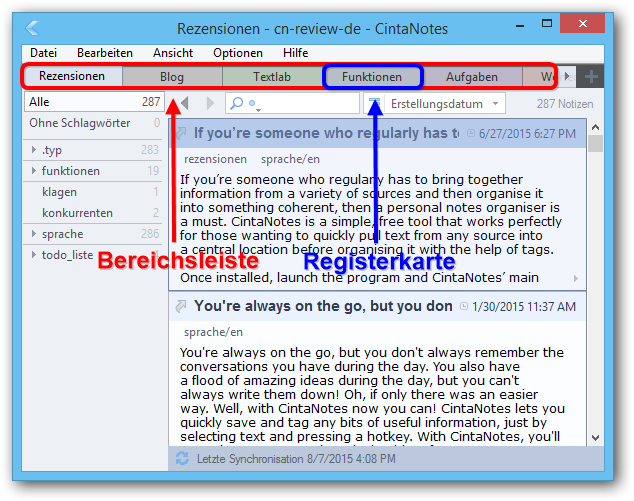Click scrollbar down arrow in notes list
The height and width of the screenshot is (501, 634).
(x=595, y=438)
